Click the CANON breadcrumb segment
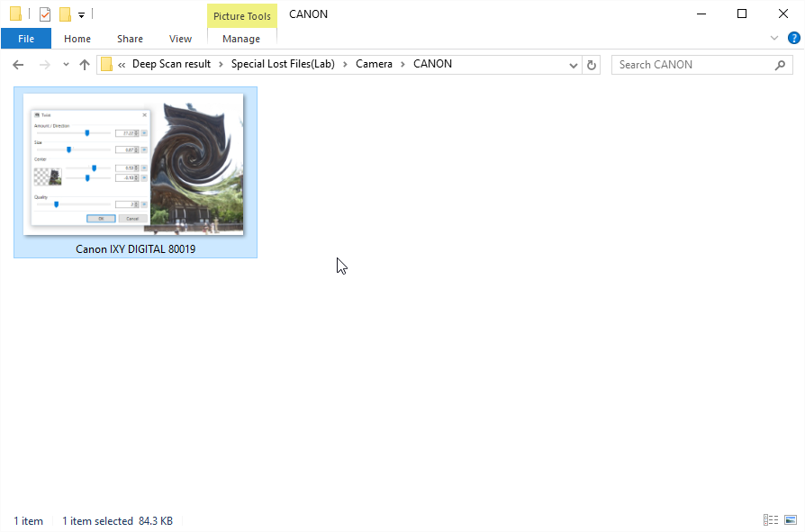Viewport: 805px width, 532px height. pyautogui.click(x=433, y=64)
